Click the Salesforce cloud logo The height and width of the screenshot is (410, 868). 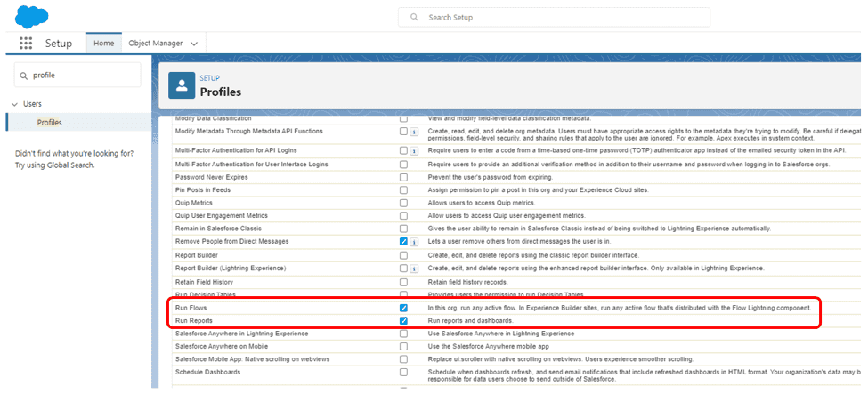click(x=31, y=15)
